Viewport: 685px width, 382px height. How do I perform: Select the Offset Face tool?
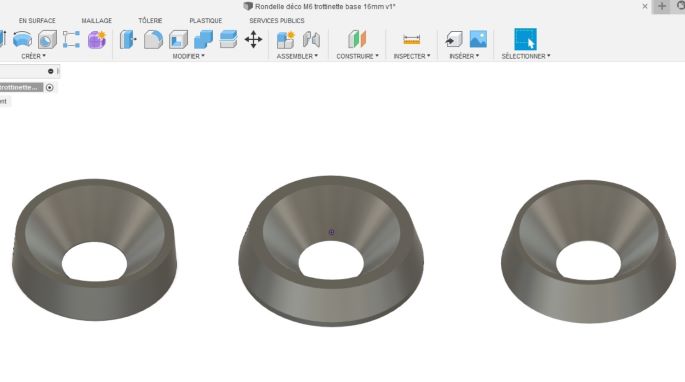[x=228, y=39]
